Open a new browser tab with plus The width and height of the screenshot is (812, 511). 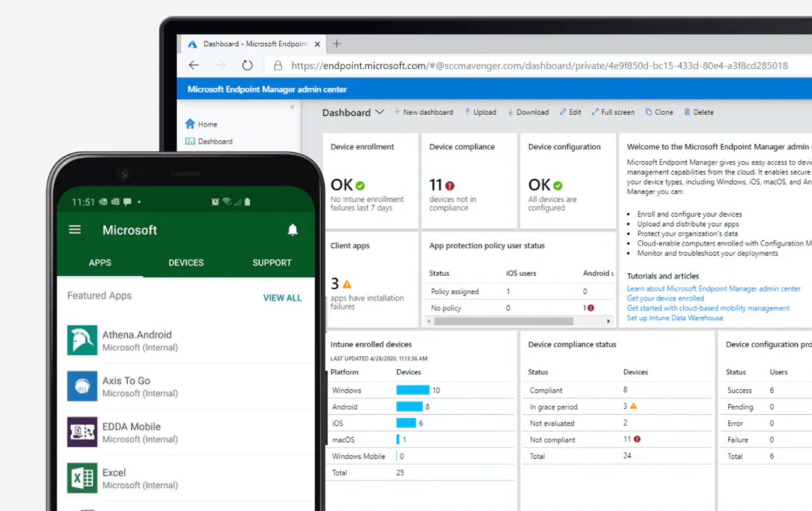(336, 44)
